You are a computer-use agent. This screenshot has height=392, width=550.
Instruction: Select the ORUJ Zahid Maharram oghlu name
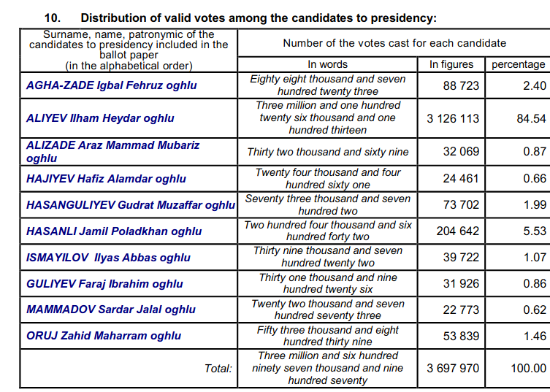pos(104,336)
